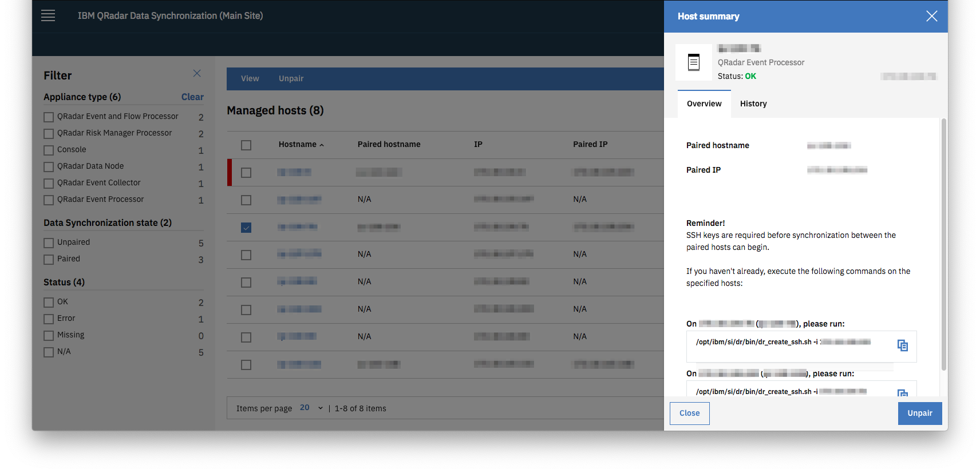This screenshot has width=980, height=473.
Task: Enable QRadar Event Collector filter
Action: click(x=49, y=184)
